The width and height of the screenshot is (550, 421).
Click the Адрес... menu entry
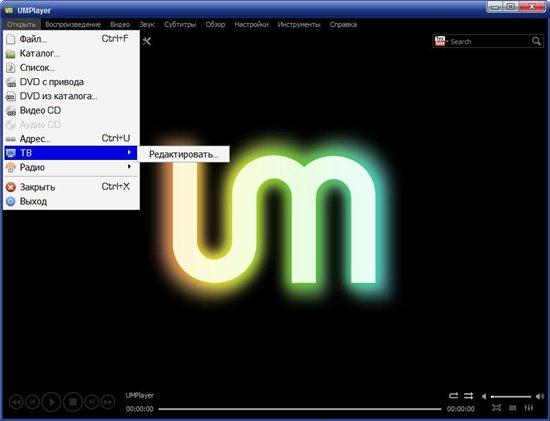point(71,139)
